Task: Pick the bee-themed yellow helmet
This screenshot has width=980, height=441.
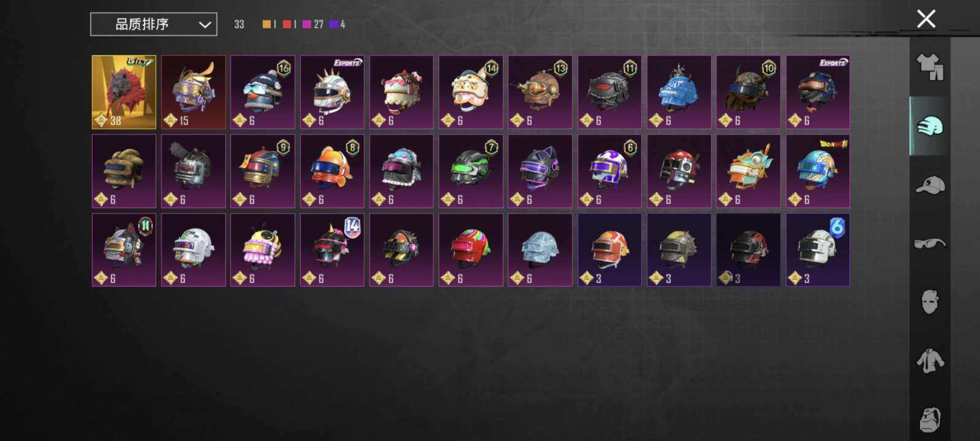Action: pos(262,250)
